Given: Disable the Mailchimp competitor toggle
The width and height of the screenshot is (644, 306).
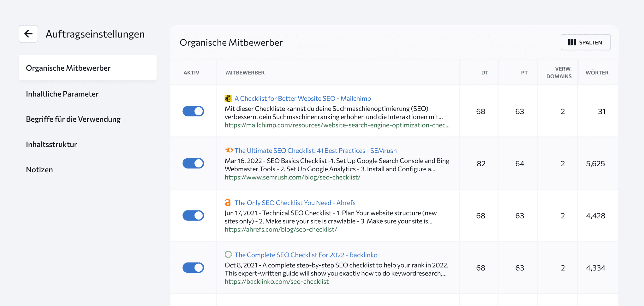Looking at the screenshot, I should [x=193, y=111].
